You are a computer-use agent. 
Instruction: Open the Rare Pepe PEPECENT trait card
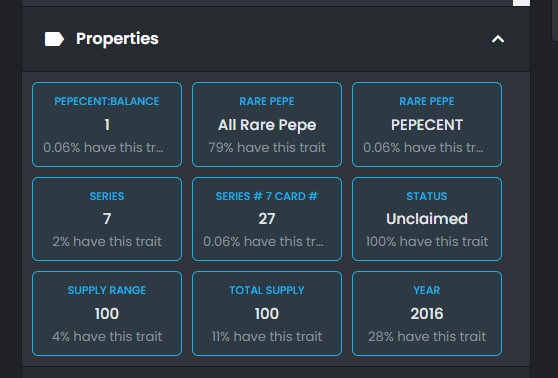[x=427, y=125]
